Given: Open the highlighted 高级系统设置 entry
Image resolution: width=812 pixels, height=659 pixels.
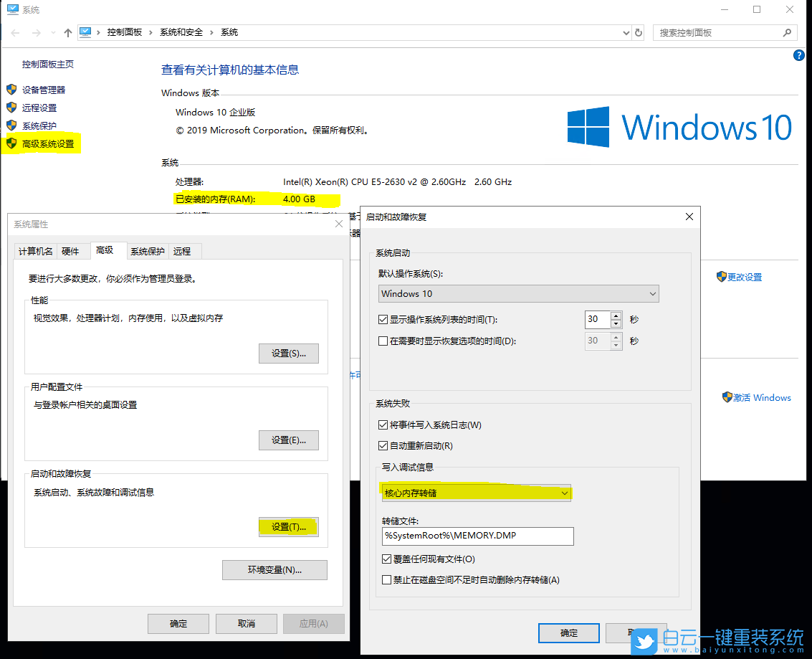Looking at the screenshot, I should tap(44, 143).
